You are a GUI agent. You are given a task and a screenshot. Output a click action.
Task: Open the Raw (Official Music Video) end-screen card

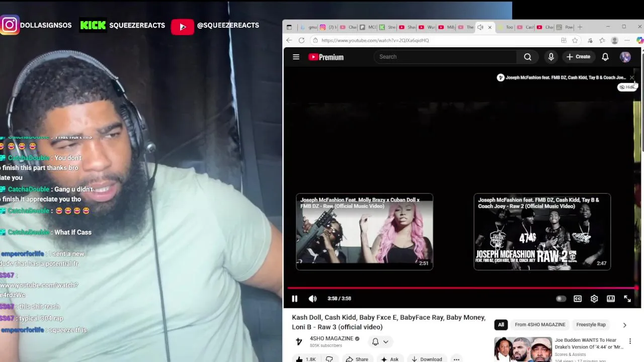(x=364, y=232)
